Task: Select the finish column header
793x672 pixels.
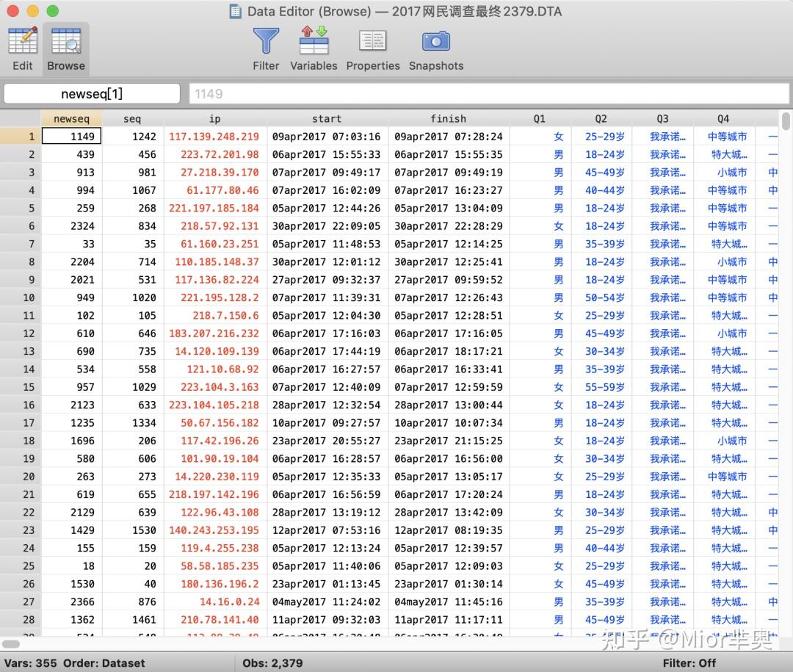Action: [x=448, y=118]
